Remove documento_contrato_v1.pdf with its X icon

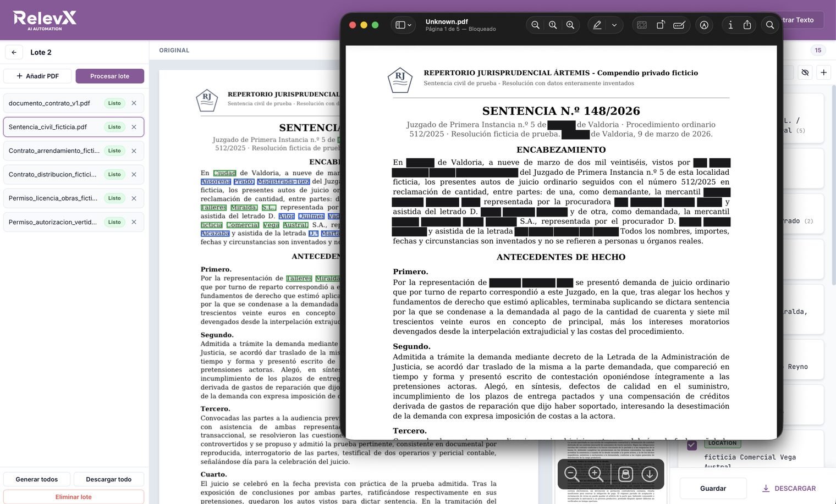[134, 103]
